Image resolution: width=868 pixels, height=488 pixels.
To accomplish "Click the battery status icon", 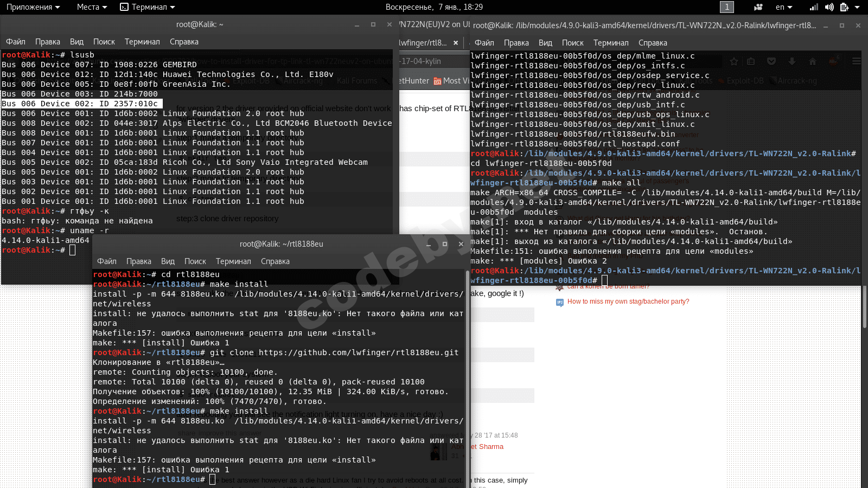I will point(844,7).
